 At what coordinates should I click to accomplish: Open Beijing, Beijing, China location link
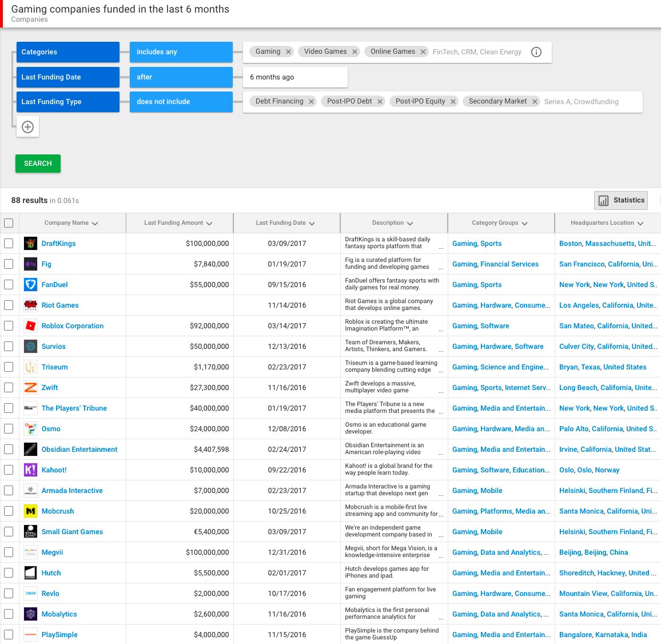[x=594, y=552]
